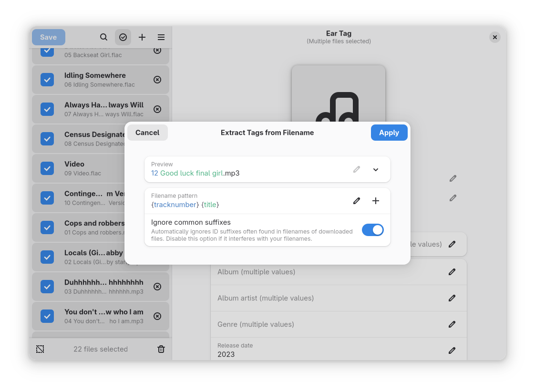Click the grayed pencil icon in Preview row
The width and height of the screenshot is (535, 392).
(357, 170)
